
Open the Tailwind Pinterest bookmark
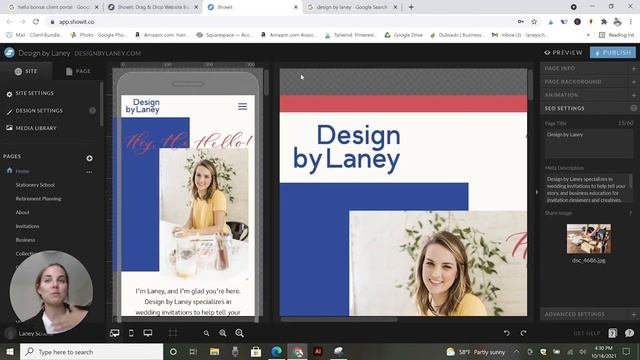350,35
